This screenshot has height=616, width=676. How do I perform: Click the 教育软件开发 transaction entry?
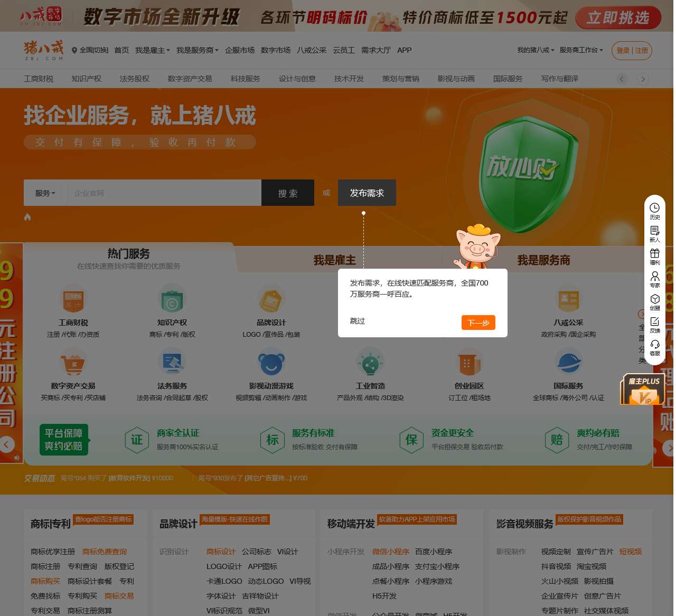click(x=130, y=478)
